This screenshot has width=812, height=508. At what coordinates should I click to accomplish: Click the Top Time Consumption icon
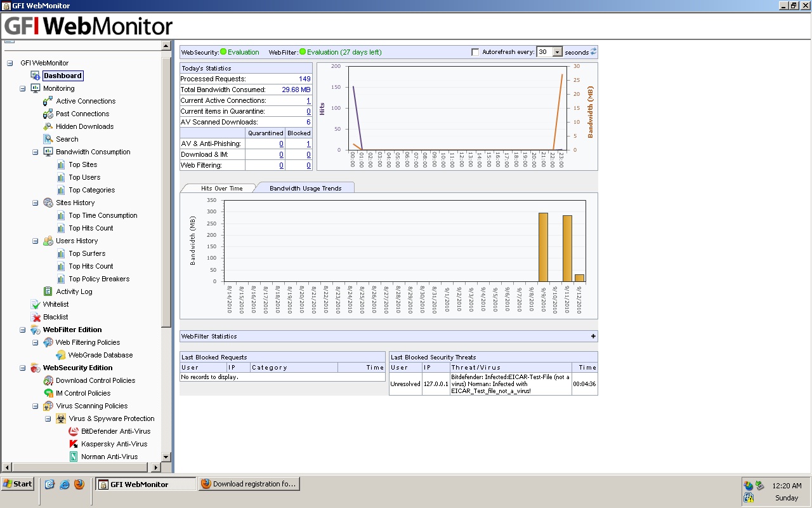[x=61, y=215]
